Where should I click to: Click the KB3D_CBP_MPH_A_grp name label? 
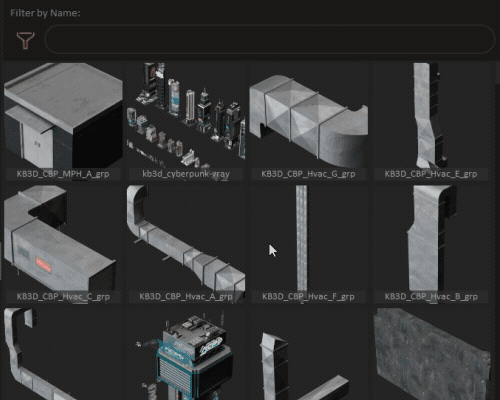coord(63,174)
